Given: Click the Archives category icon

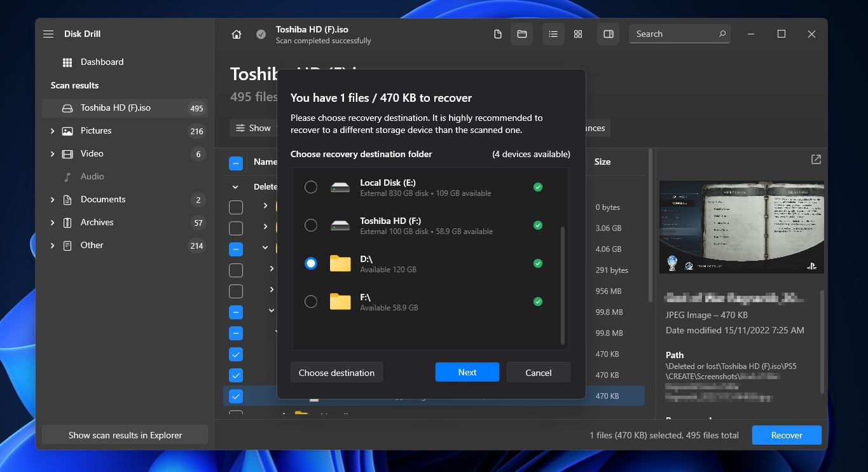Looking at the screenshot, I should point(67,223).
